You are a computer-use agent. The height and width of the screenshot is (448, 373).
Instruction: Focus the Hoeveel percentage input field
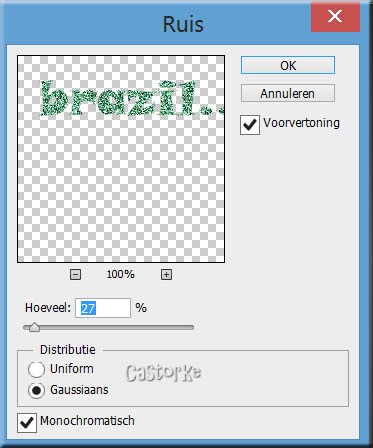103,308
